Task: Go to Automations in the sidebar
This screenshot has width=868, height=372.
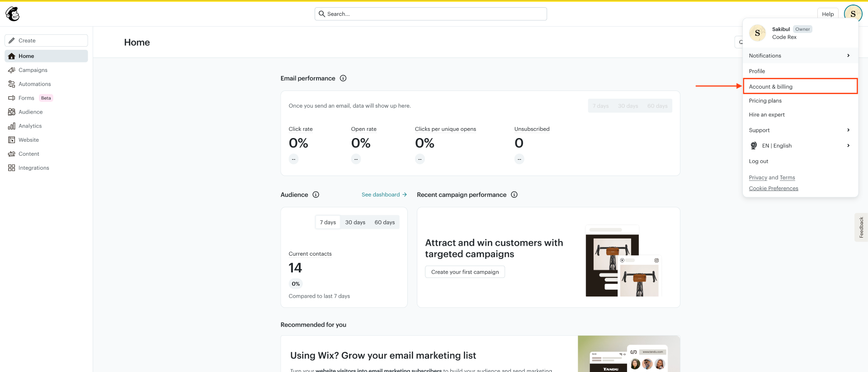Action: 46,84
